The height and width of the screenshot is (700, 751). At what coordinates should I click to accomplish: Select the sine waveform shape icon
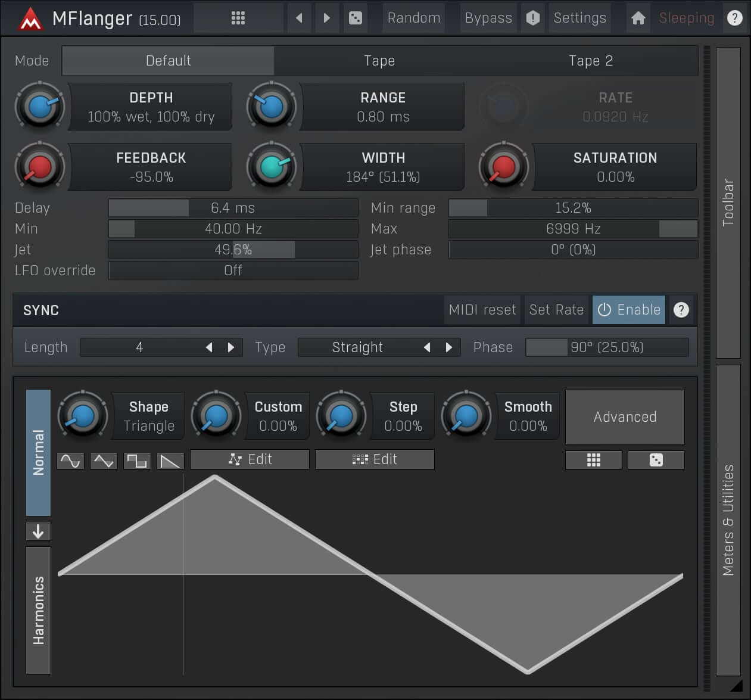(x=70, y=459)
